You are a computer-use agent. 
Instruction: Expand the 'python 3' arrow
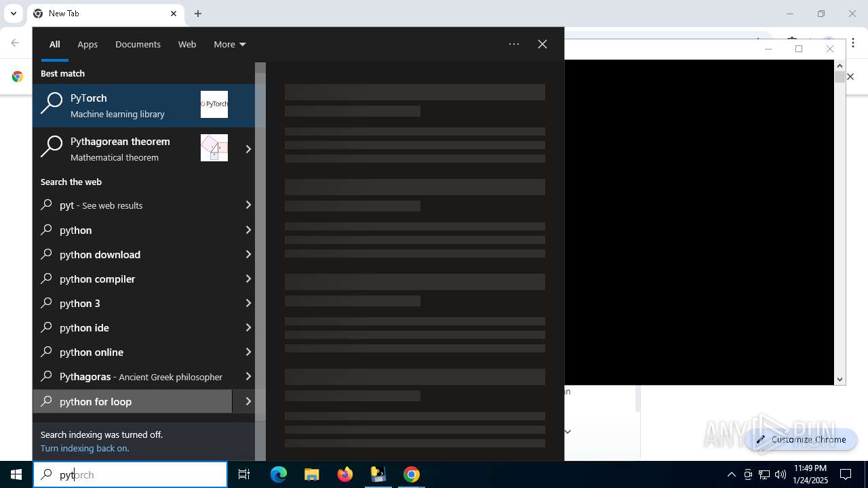tap(248, 304)
